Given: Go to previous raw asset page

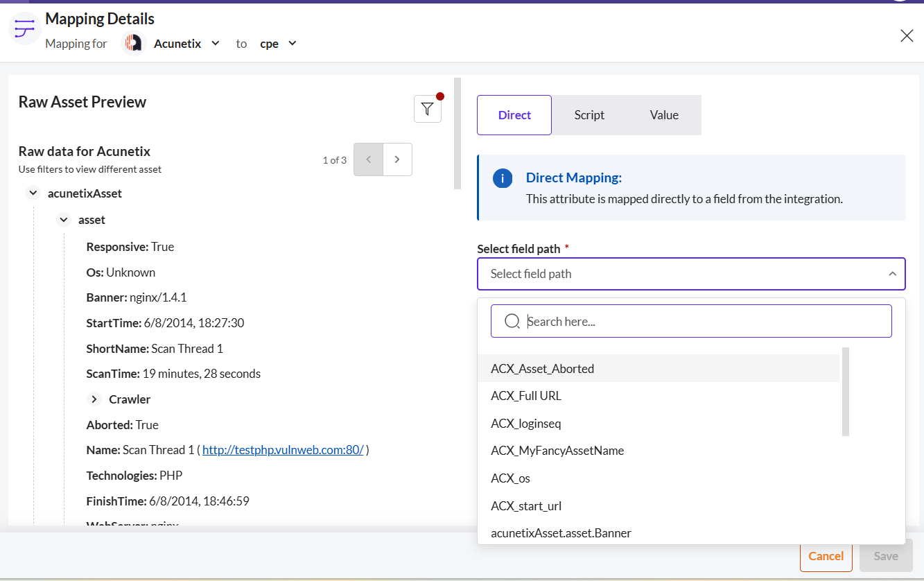Looking at the screenshot, I should point(369,159).
